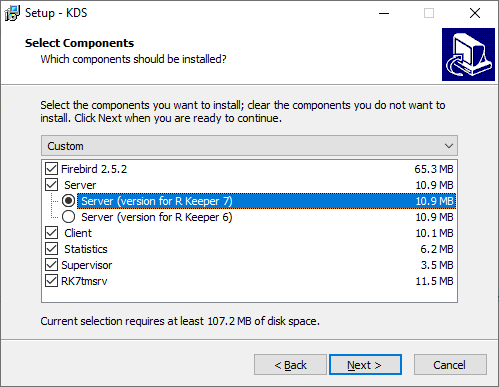This screenshot has height=387, width=499.
Task: Click the installer computer image in header
Action: 468,54
